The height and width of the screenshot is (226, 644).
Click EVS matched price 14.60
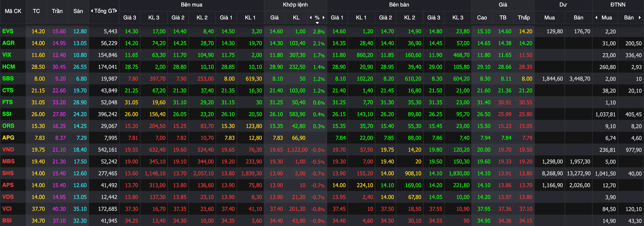click(x=276, y=31)
